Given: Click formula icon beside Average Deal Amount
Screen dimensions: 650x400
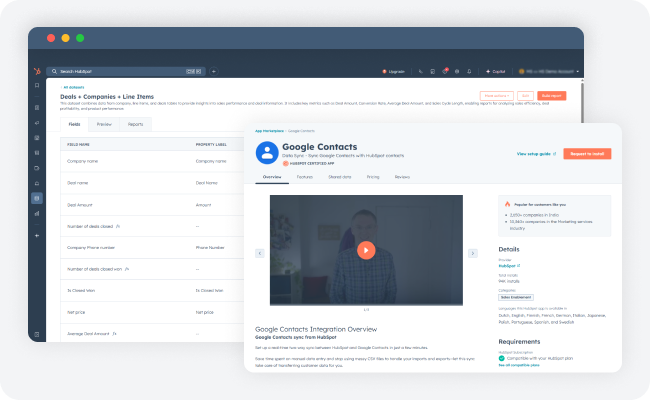Looking at the screenshot, I should coord(114,333).
